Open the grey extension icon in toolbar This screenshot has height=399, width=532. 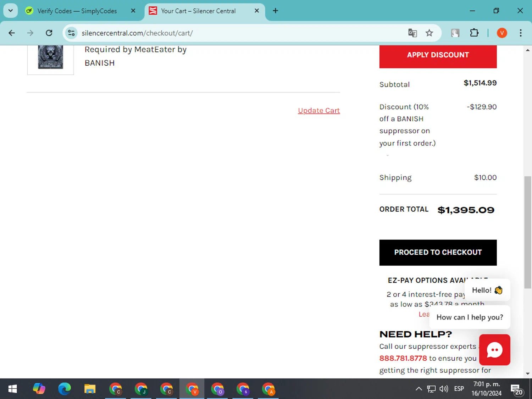click(x=455, y=33)
